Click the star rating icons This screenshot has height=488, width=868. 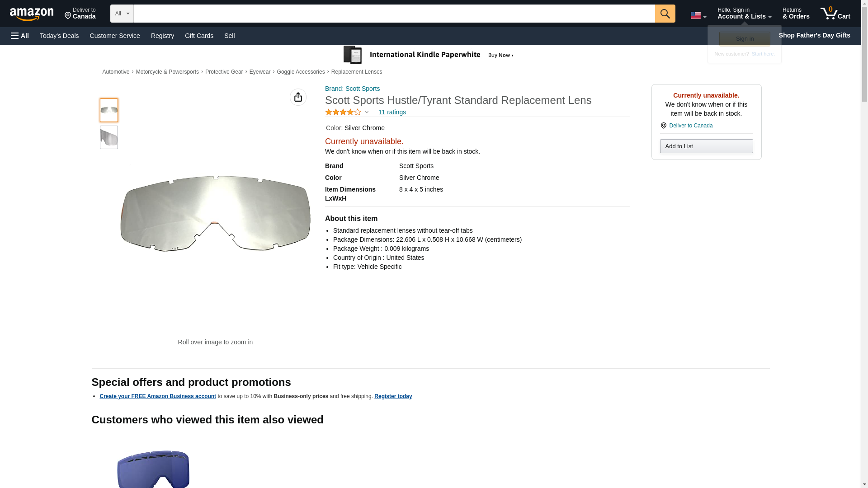click(x=343, y=112)
